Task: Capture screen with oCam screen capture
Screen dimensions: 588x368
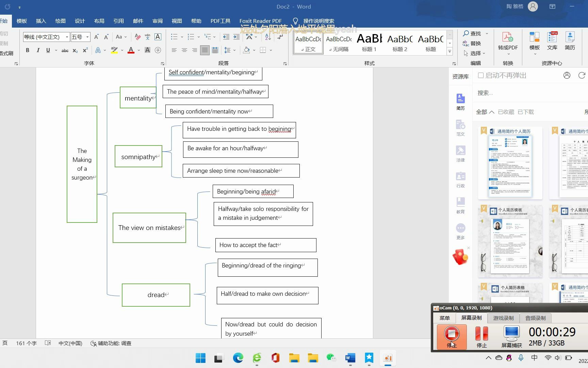Action: click(511, 337)
